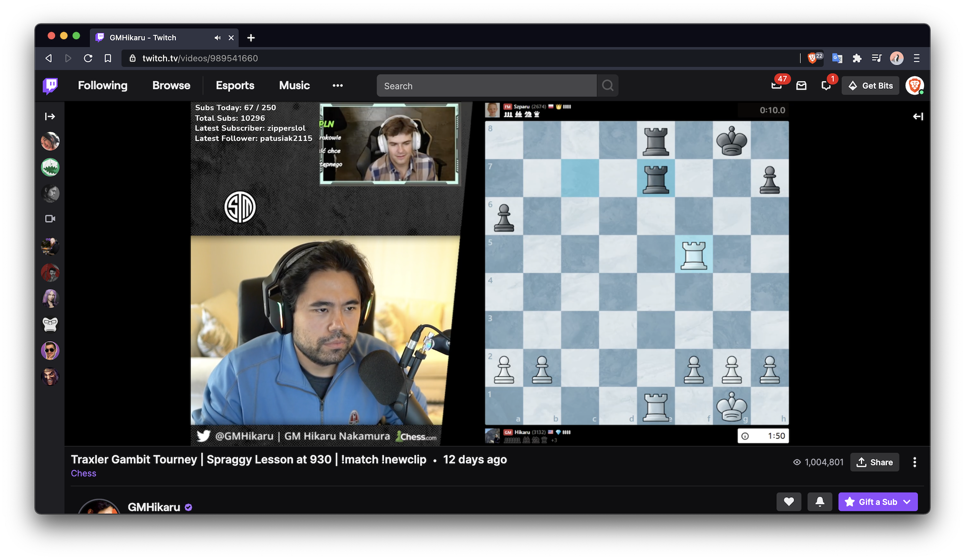Screen dimensions: 965x560
Task: Open the Extensions puzzle icon
Action: pos(857,58)
